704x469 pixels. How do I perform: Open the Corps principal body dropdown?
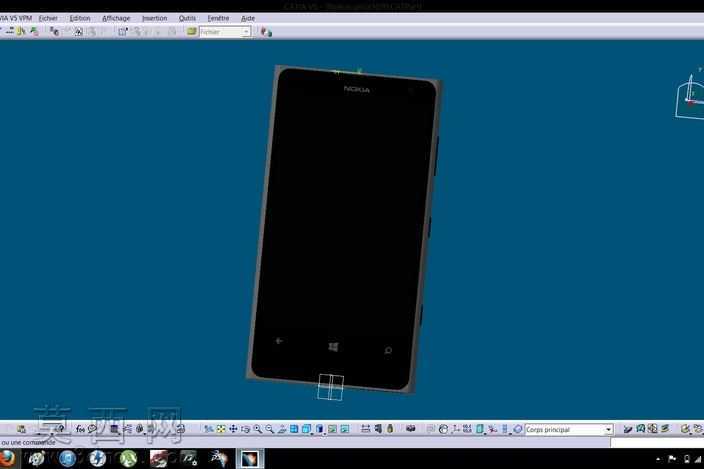pos(608,430)
